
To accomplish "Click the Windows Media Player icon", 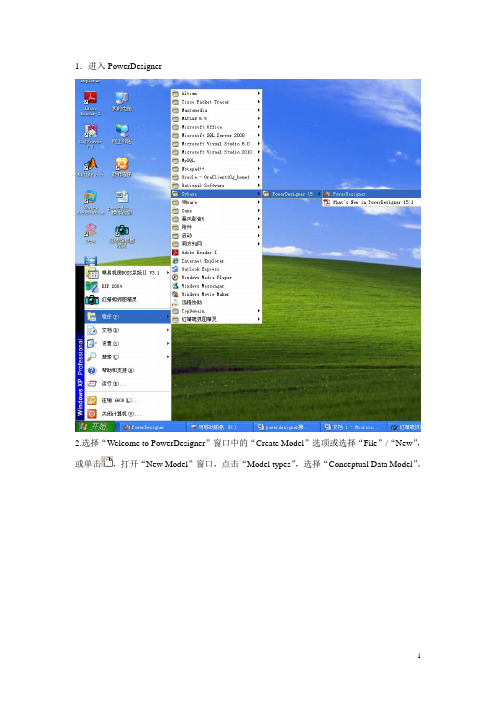I will [x=175, y=278].
